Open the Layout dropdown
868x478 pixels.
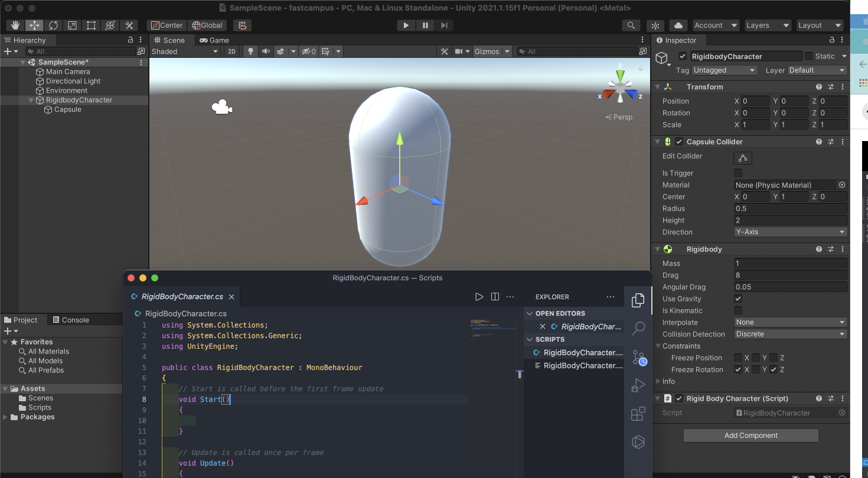[x=819, y=25]
